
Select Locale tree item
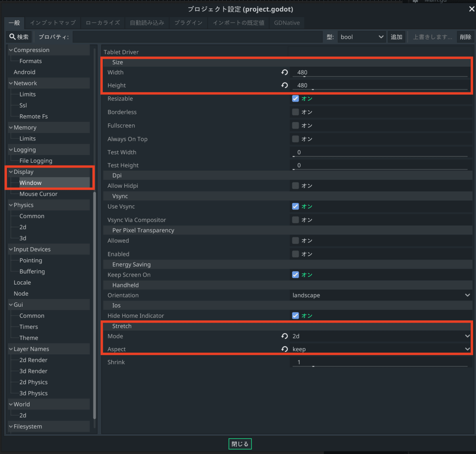pos(22,283)
